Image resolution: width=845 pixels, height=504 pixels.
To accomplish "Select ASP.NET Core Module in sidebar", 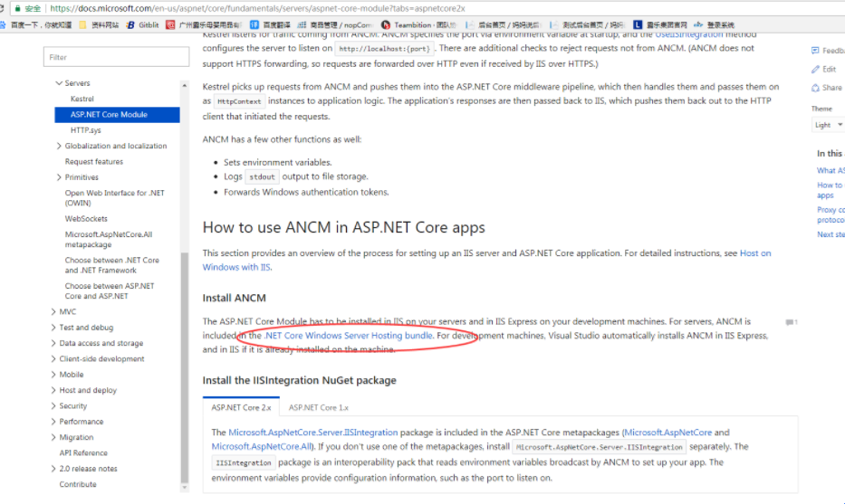I will (x=117, y=115).
